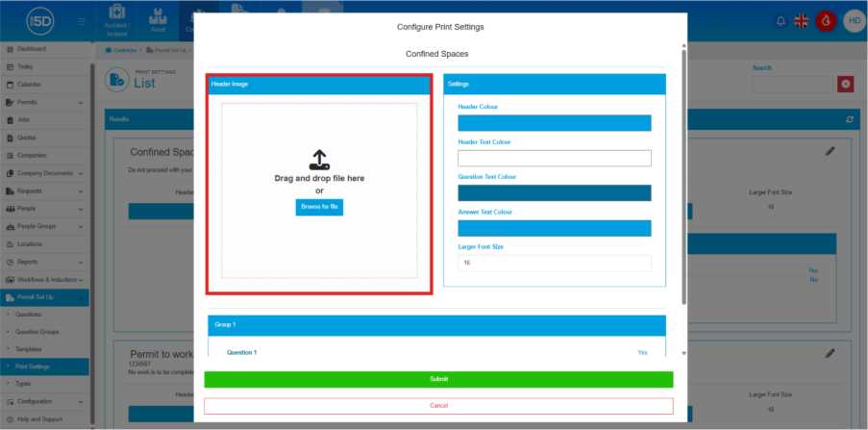Expand the Requests sidebar menu

(44, 191)
